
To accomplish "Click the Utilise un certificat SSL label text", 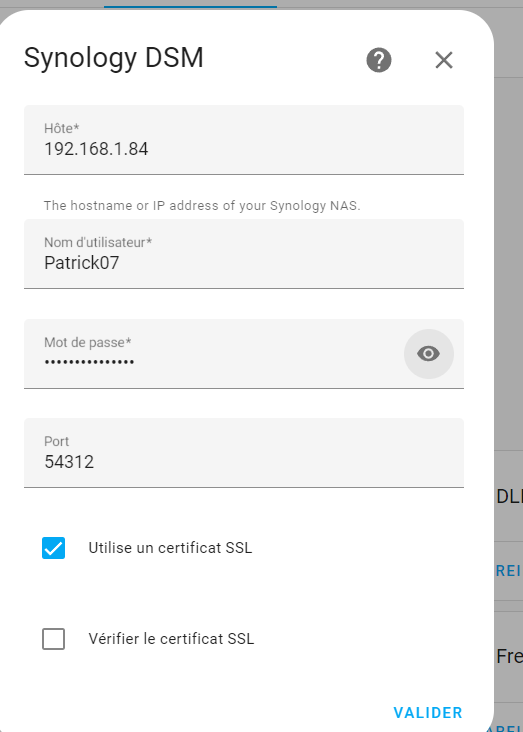I will [170, 548].
